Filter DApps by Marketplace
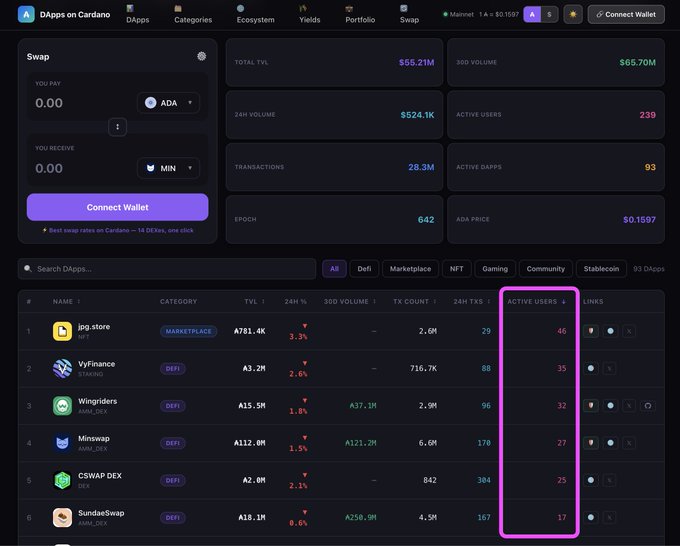This screenshot has width=680, height=546. [x=410, y=269]
